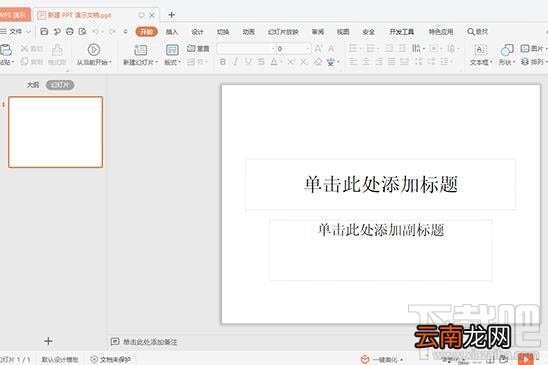This screenshot has width=548, height=365.
Task: Click the default design template status text
Action: pos(60,359)
